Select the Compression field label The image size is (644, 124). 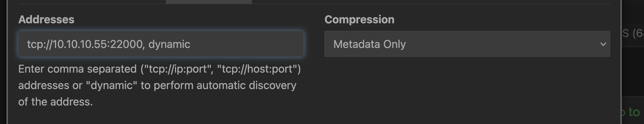pyautogui.click(x=359, y=20)
